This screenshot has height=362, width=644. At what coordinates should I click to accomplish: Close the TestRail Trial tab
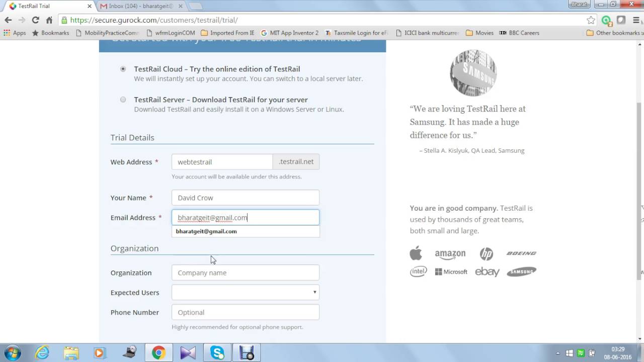click(90, 6)
